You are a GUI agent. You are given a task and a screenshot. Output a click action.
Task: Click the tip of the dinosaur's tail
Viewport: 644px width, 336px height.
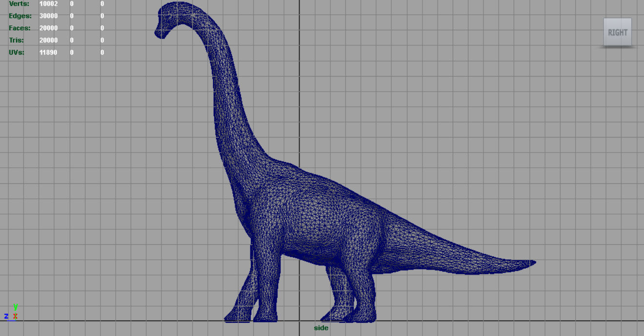pyautogui.click(x=533, y=263)
